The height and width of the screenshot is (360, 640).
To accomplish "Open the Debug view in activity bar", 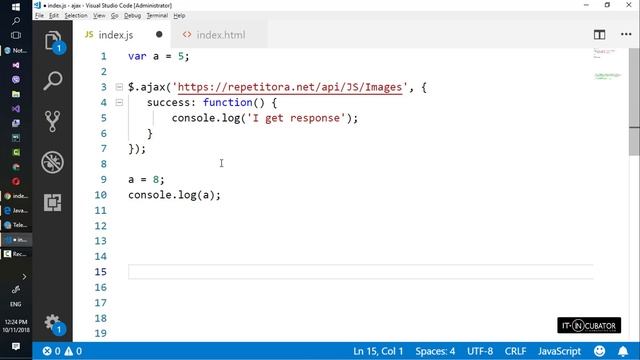I will point(52,162).
